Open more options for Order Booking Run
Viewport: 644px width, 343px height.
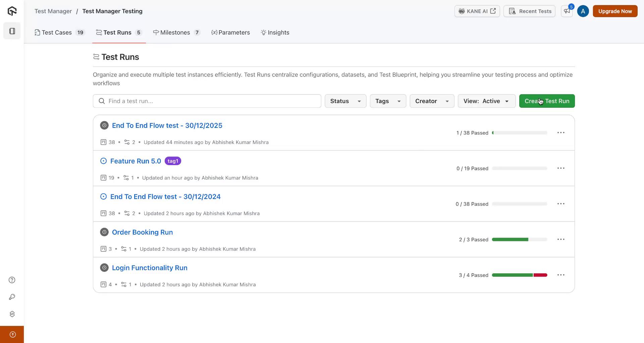561,239
